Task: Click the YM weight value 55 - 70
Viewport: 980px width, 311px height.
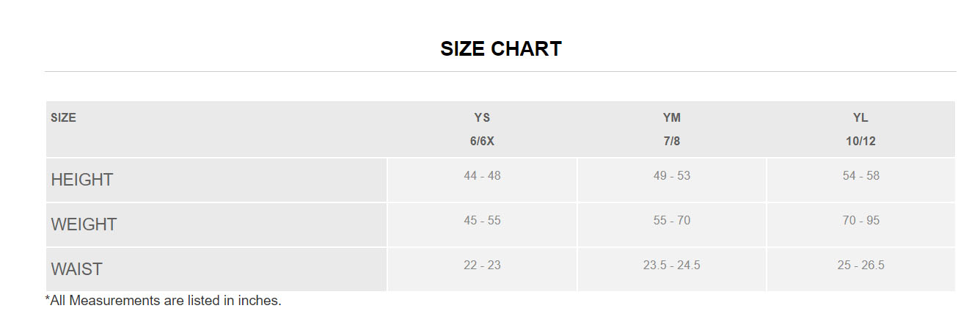Action: [671, 221]
